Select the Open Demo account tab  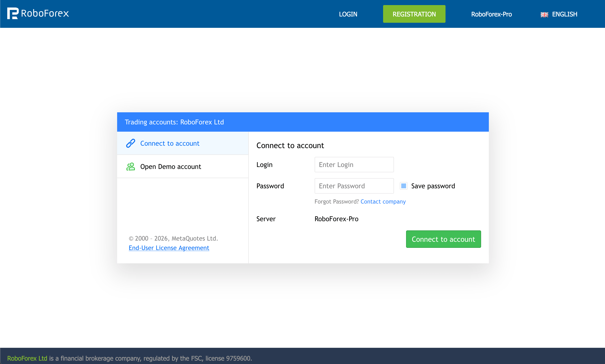[183, 167]
